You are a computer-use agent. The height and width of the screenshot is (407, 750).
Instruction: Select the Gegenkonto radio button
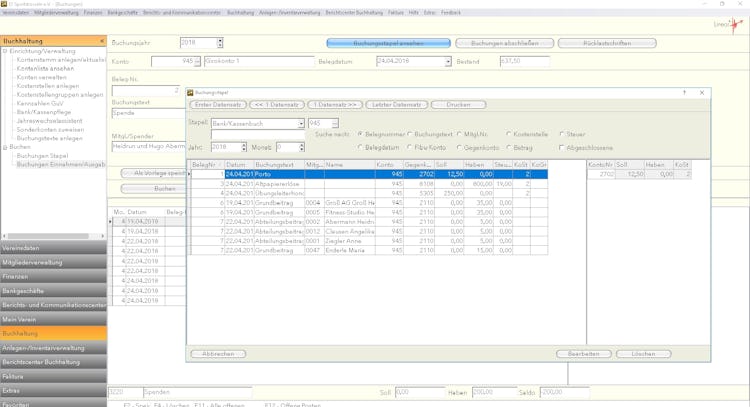(458, 147)
